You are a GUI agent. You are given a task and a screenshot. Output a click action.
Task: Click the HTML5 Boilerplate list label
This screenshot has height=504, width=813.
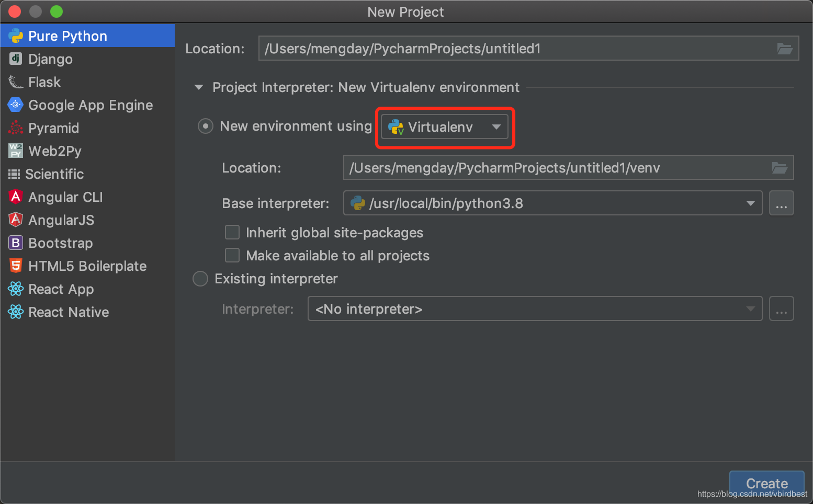87,266
